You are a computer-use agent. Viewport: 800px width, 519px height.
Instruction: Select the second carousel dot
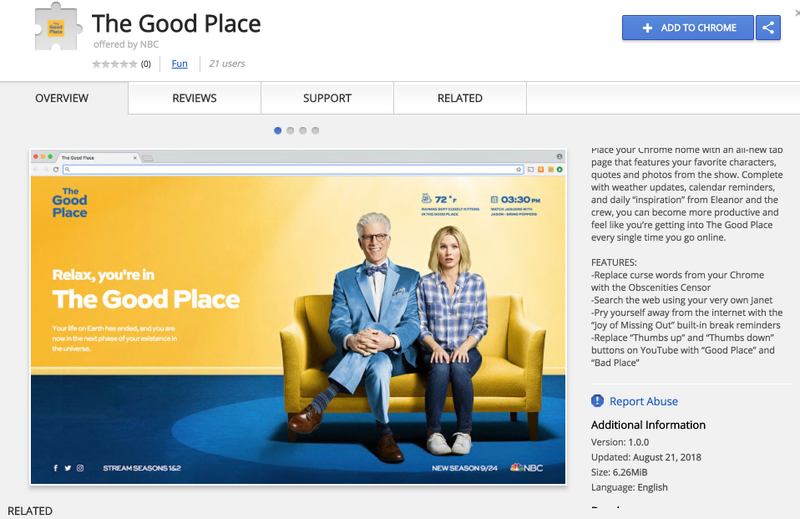[x=290, y=131]
